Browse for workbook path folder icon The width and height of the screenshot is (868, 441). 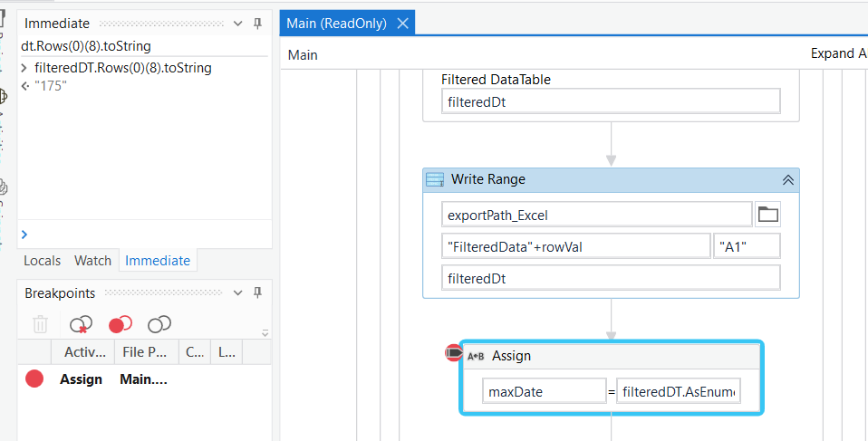click(767, 215)
